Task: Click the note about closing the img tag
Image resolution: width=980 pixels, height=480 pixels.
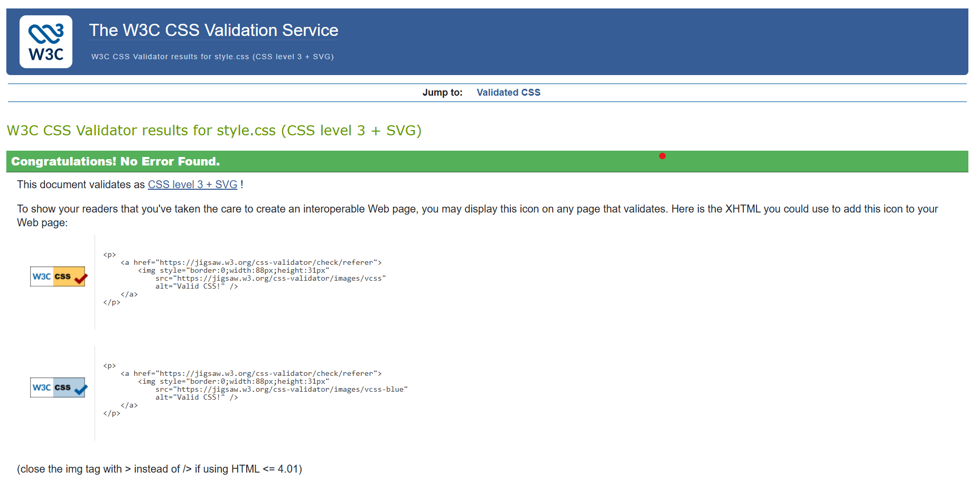Action: click(x=160, y=469)
